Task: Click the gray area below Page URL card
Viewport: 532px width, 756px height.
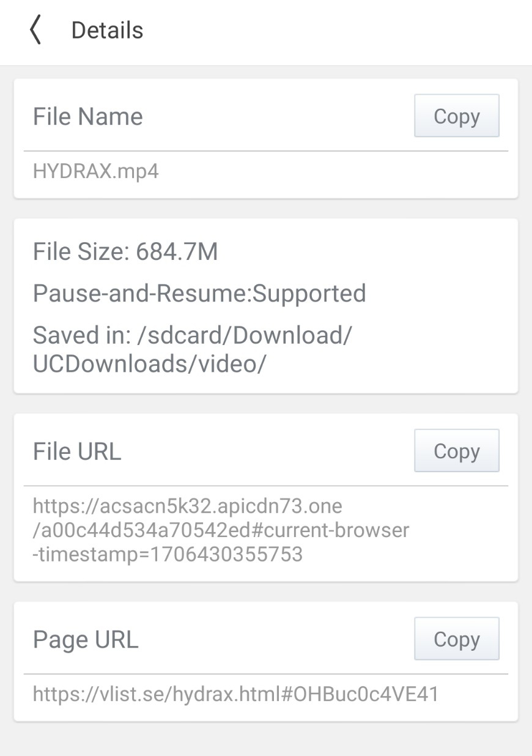Action: [x=266, y=739]
